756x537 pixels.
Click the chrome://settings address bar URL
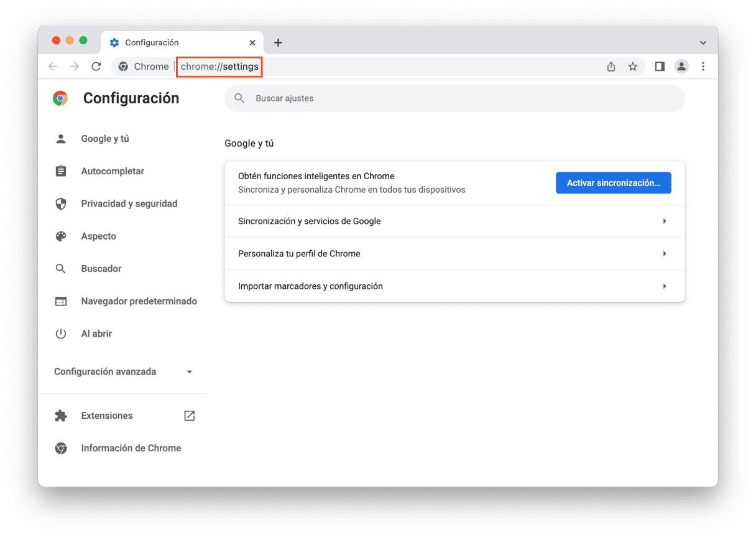pyautogui.click(x=219, y=67)
